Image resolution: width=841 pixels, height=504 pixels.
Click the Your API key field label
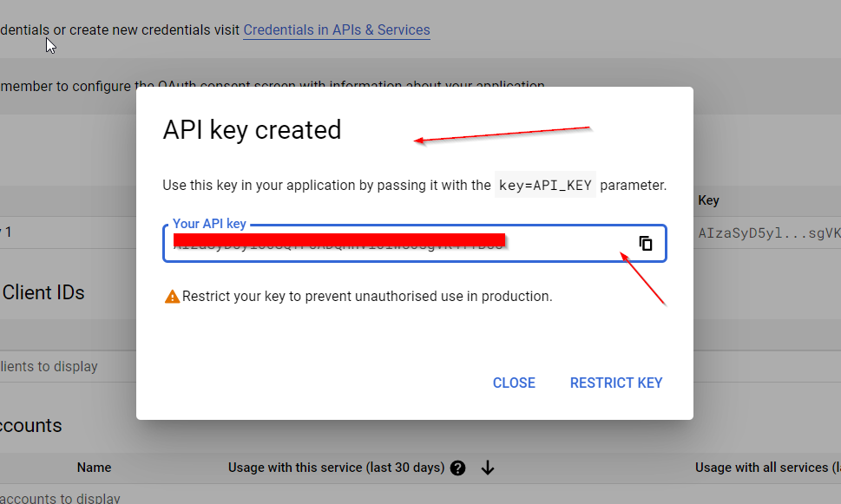click(209, 224)
